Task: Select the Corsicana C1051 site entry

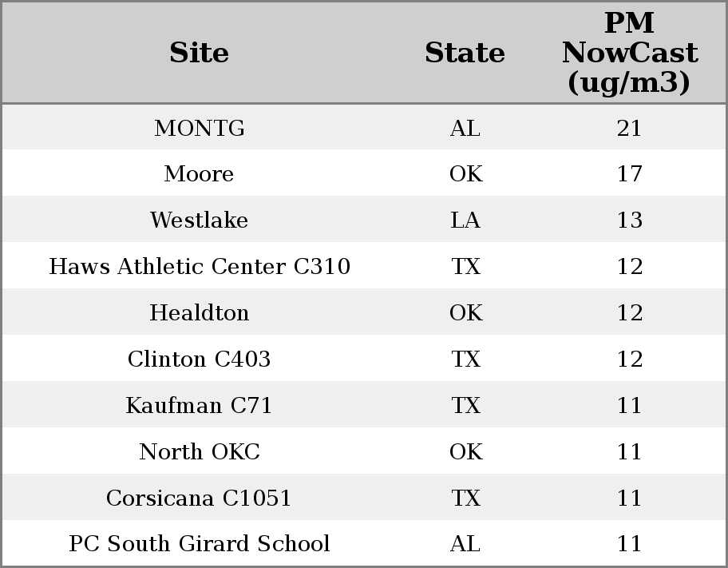Action: point(199,498)
